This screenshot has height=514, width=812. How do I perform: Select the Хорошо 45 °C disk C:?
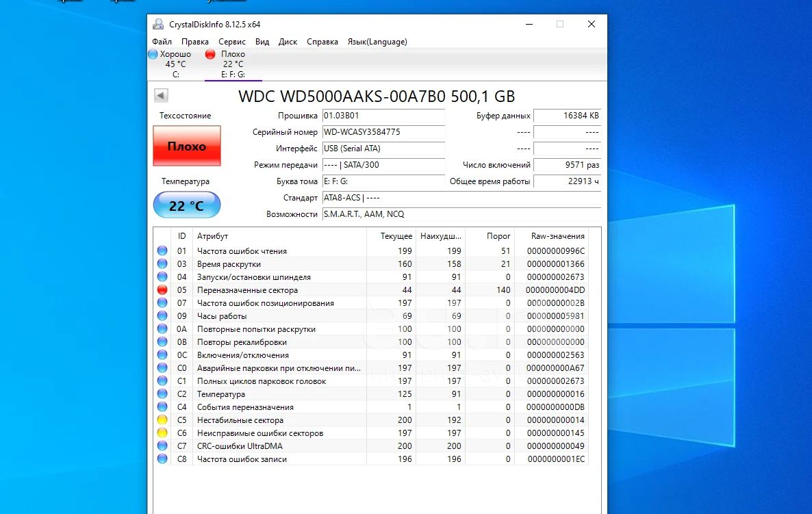[175, 64]
